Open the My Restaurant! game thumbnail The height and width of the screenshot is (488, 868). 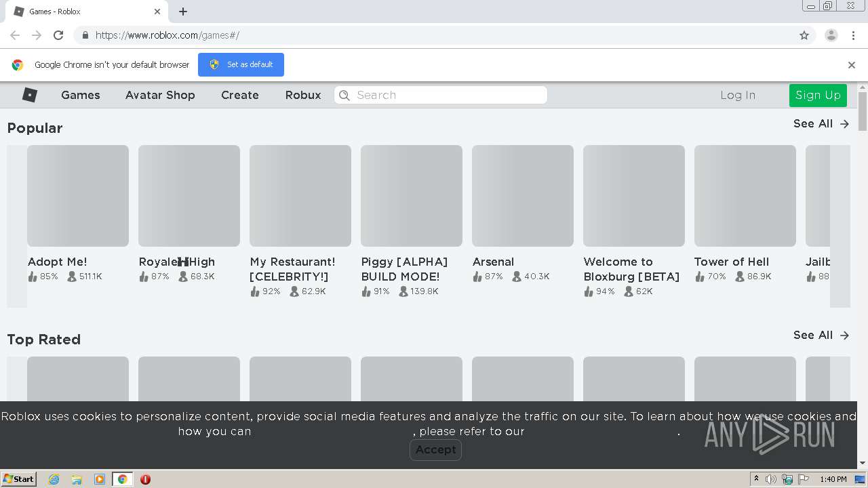point(300,196)
